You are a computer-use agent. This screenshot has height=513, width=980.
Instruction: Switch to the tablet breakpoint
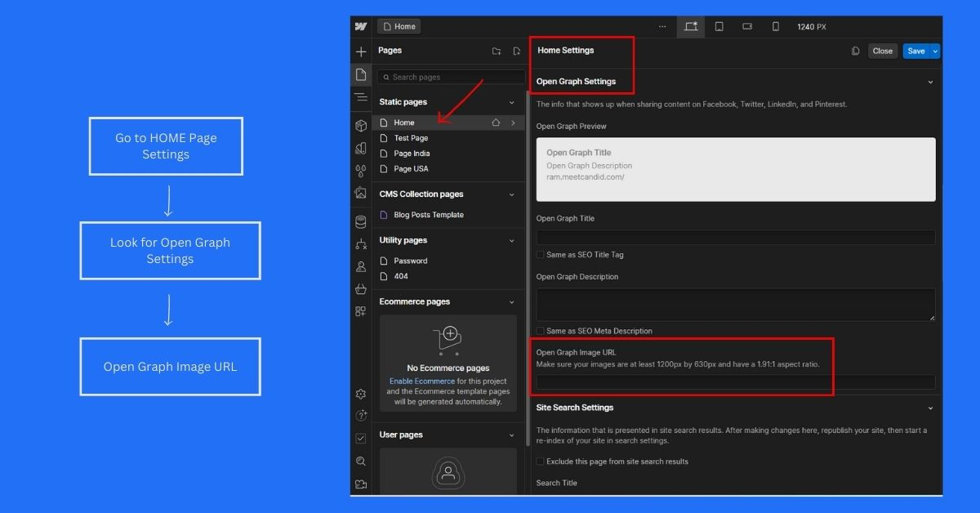(x=719, y=27)
